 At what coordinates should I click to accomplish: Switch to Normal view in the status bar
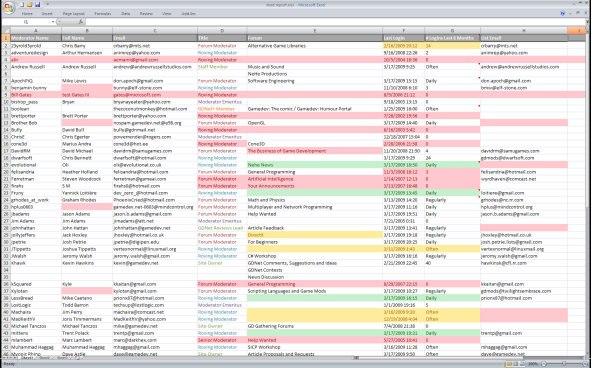pyautogui.click(x=509, y=364)
